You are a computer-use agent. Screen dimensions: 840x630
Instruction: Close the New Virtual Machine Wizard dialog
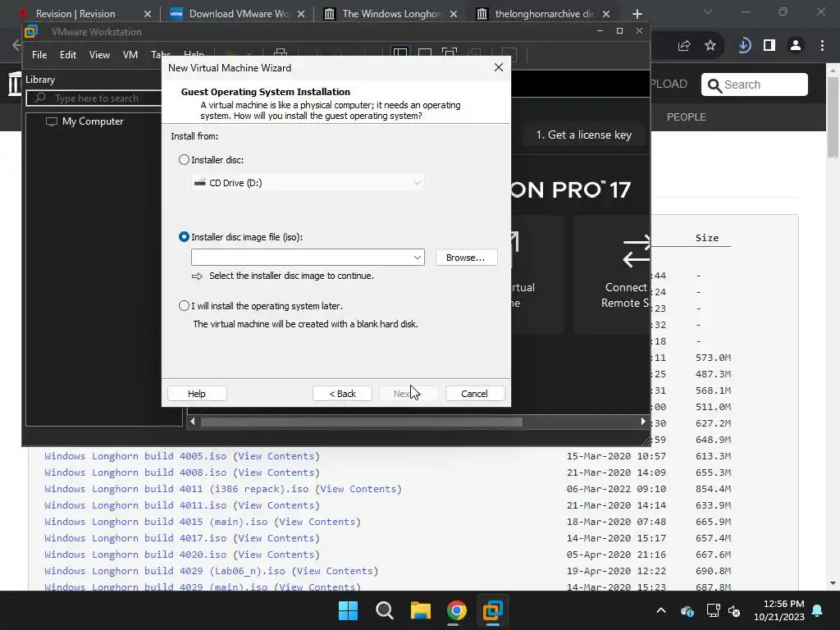pyautogui.click(x=498, y=67)
